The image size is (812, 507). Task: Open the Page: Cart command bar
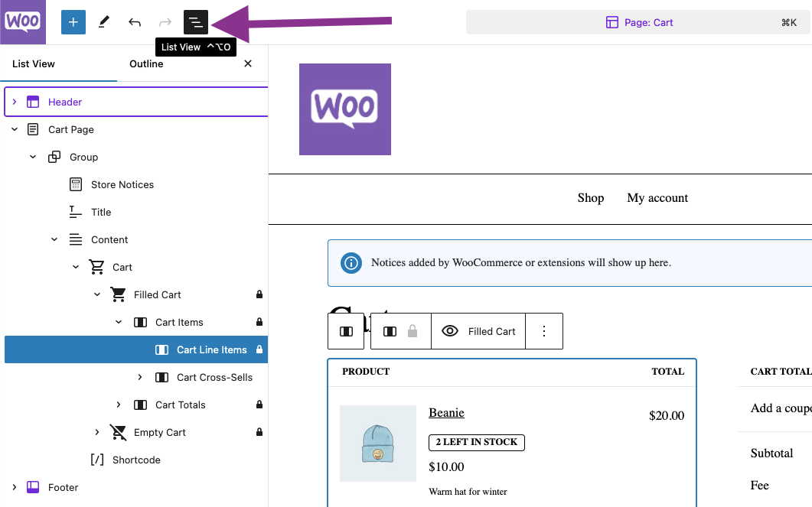639,22
